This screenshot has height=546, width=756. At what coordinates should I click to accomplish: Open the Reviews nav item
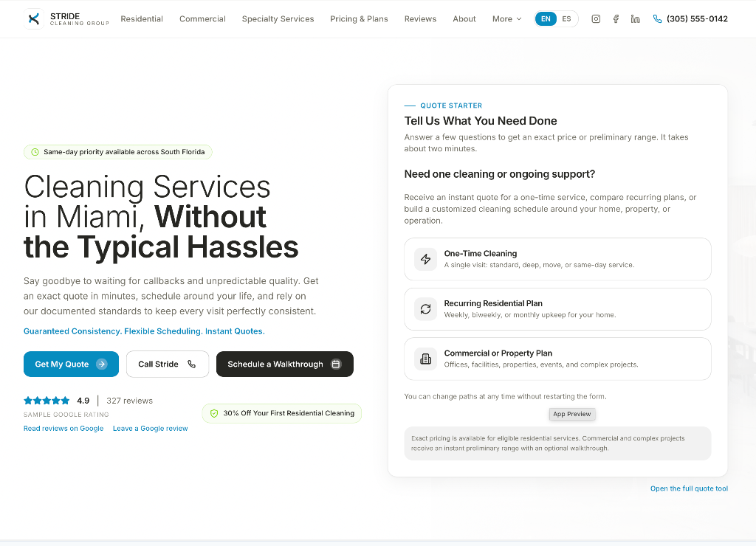(420, 18)
